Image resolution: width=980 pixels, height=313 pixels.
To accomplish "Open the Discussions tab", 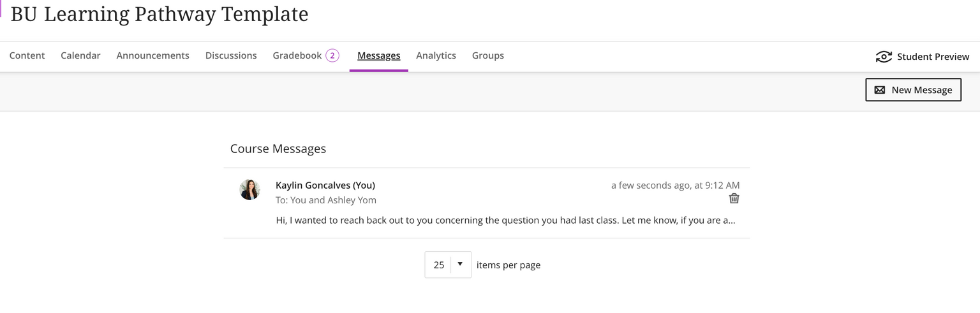I will click(x=231, y=55).
